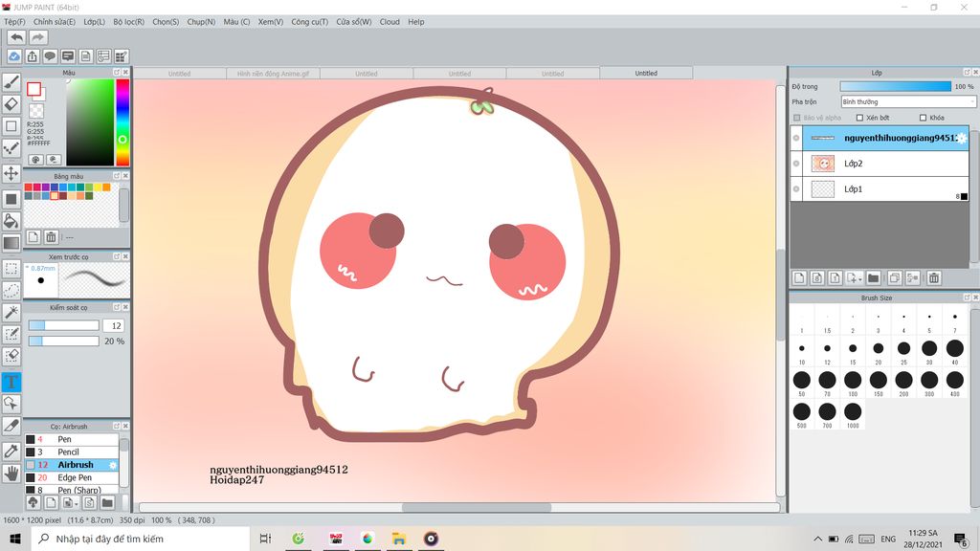Image resolution: width=980 pixels, height=551 pixels.
Task: Open the brush add-type dropdown
Action: [x=77, y=503]
